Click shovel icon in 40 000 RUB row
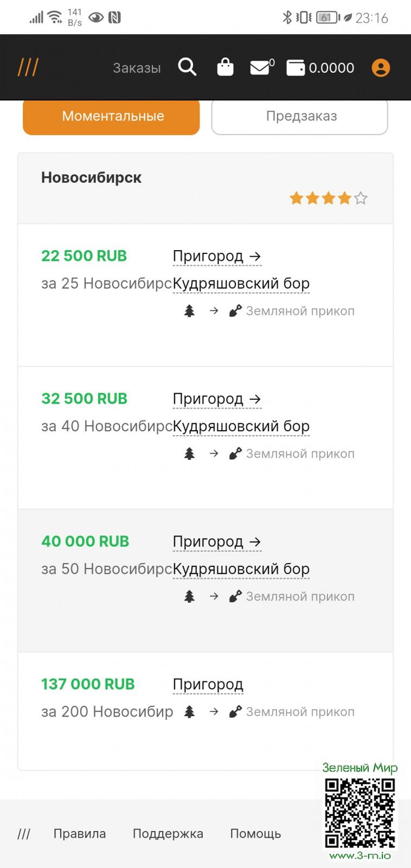Viewport: 411px width, 868px height. pyautogui.click(x=235, y=596)
